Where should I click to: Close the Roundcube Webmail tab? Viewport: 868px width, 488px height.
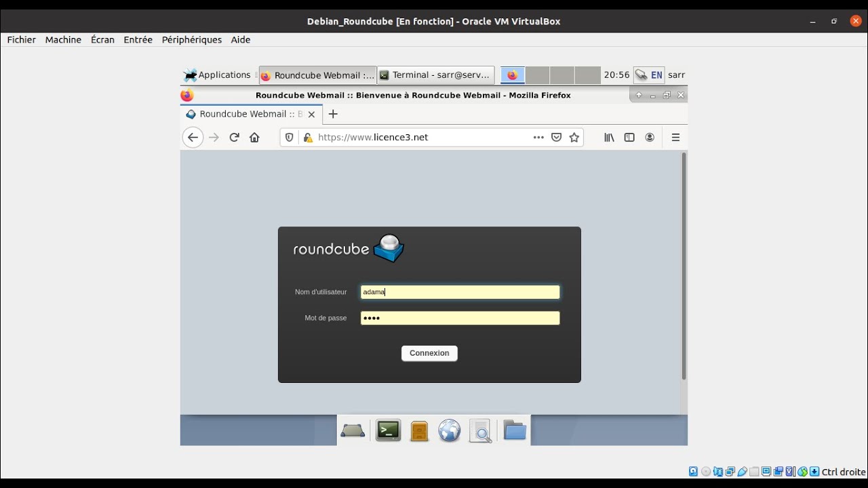[312, 114]
